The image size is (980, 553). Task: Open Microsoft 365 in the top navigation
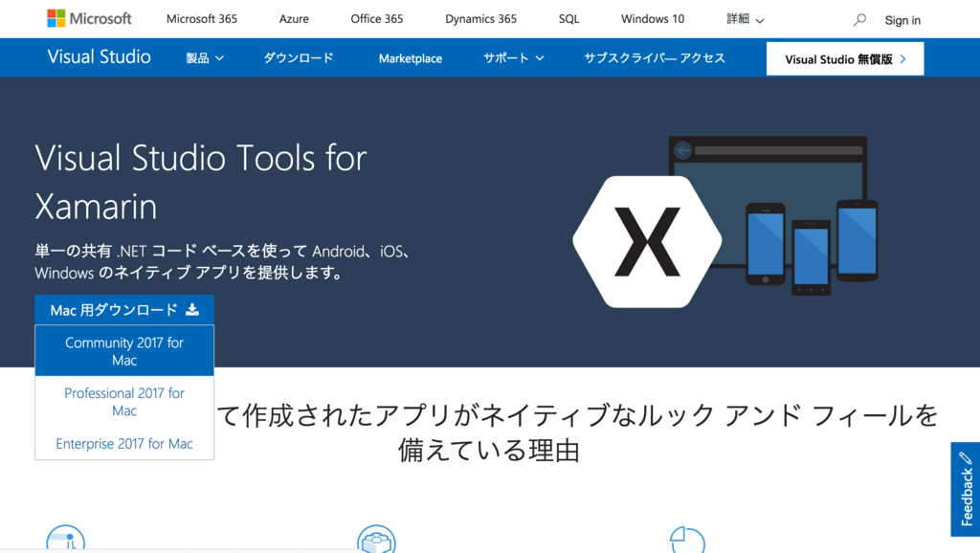[x=202, y=19]
